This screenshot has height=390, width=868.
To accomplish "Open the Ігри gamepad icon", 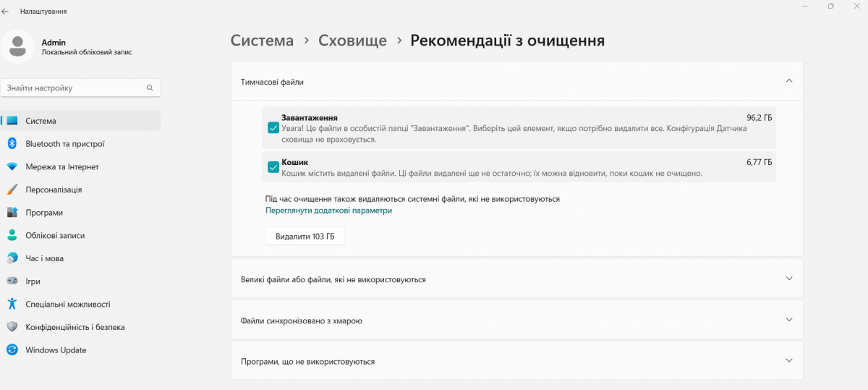I will [12, 281].
